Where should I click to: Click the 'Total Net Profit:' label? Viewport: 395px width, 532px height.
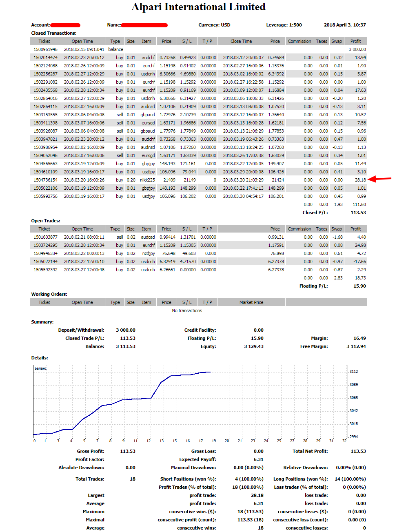click(310, 451)
